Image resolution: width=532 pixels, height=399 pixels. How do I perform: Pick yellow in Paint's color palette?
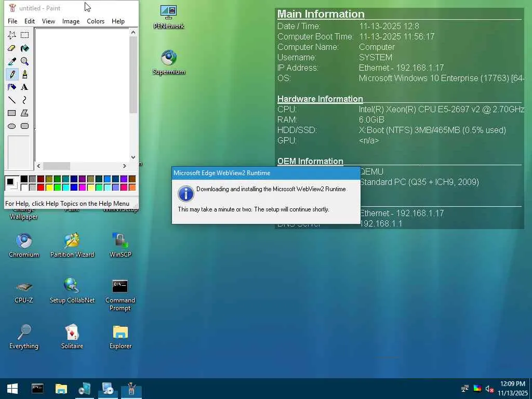click(49, 187)
